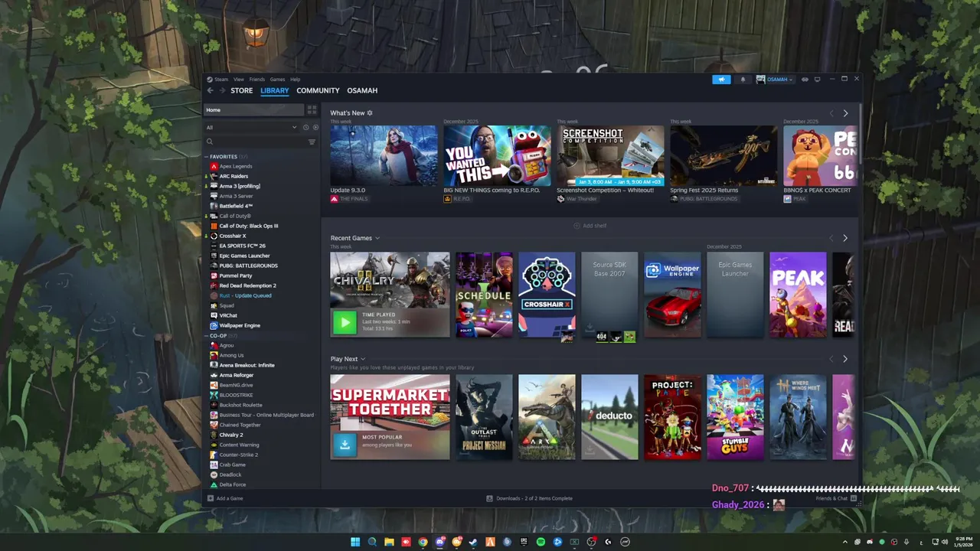Screen dimensions: 980x551
Task: Select PEAK recent game cover
Action: [x=798, y=295]
